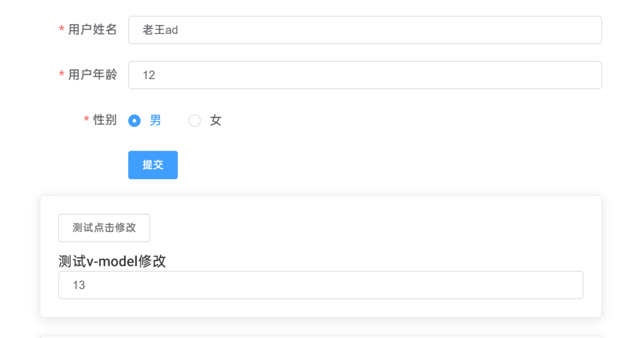Focus the 用户年龄 input field
The width and height of the screenshot is (644, 338).
[x=365, y=75]
